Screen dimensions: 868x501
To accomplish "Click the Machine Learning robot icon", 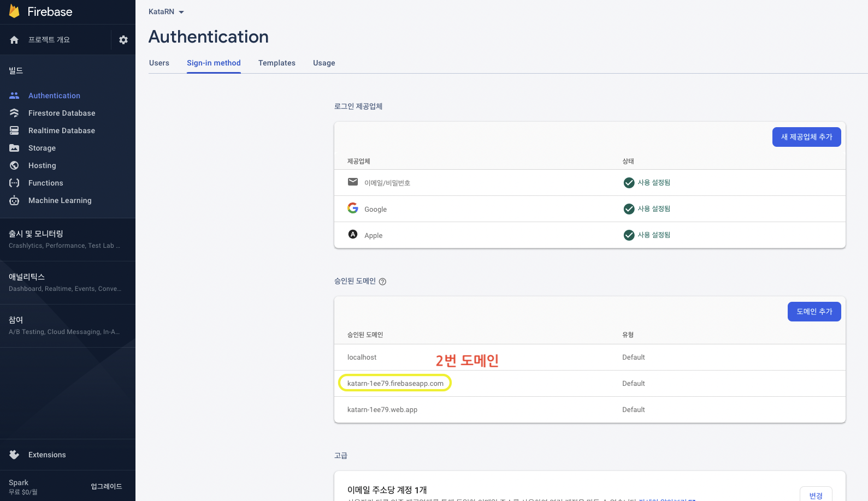I will pos(14,200).
